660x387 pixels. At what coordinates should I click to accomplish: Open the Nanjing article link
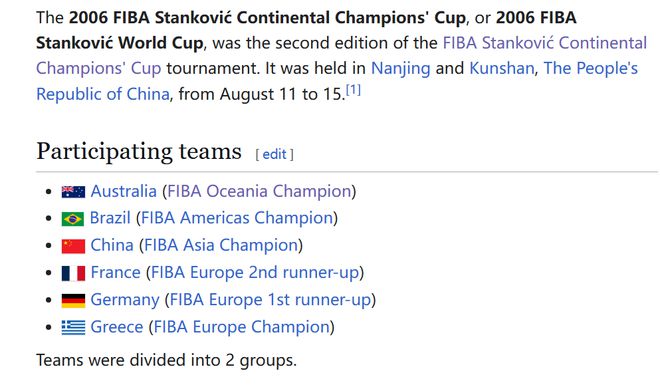pos(401,68)
